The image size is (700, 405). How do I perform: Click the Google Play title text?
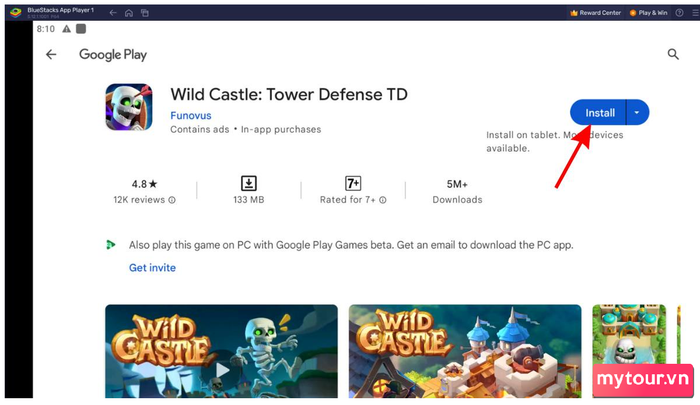[113, 54]
